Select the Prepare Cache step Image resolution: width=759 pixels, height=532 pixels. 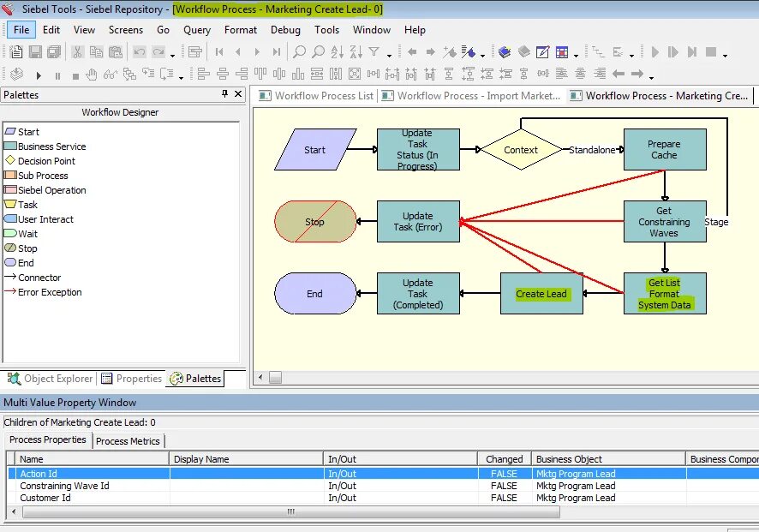coord(665,150)
